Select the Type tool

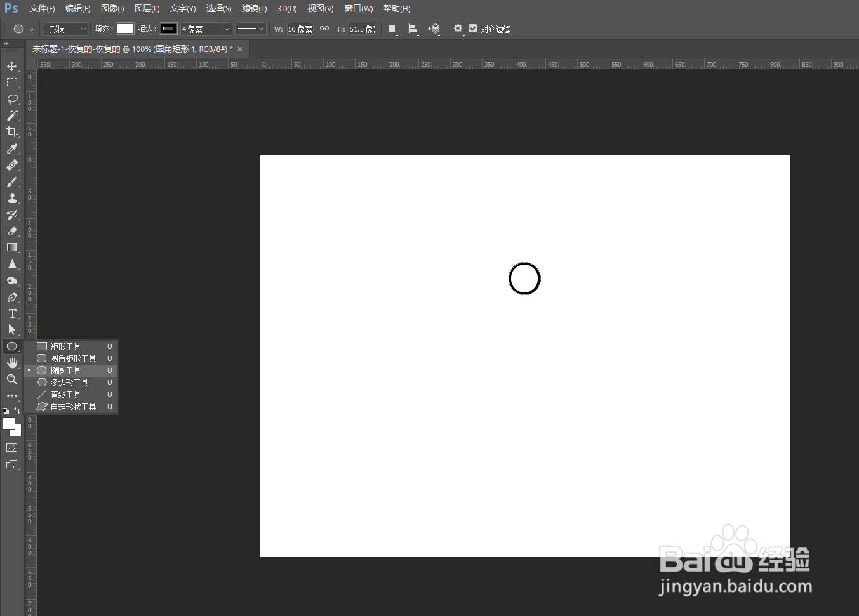pos(11,313)
